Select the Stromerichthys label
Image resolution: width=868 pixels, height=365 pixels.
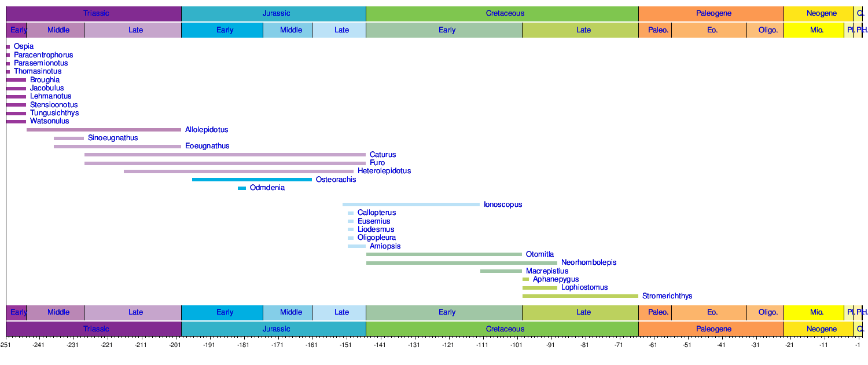point(667,296)
